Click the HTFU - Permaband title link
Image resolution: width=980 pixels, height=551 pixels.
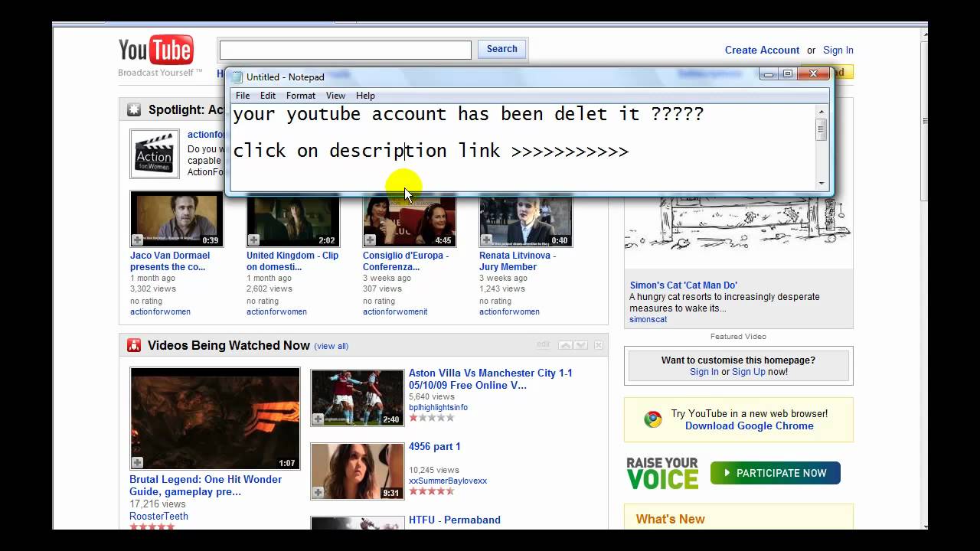455,520
